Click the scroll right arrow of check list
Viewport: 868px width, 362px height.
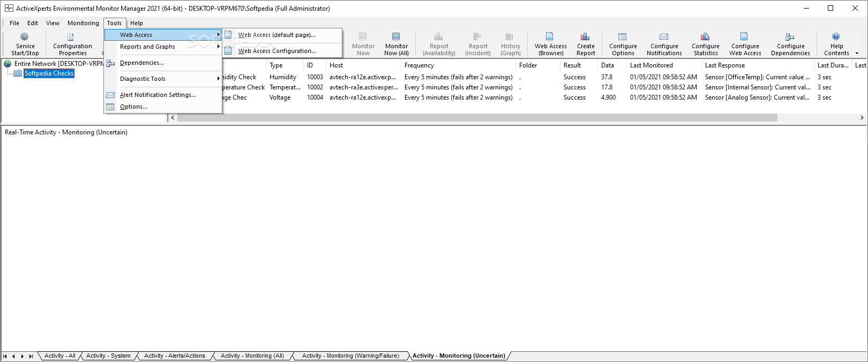click(862, 117)
